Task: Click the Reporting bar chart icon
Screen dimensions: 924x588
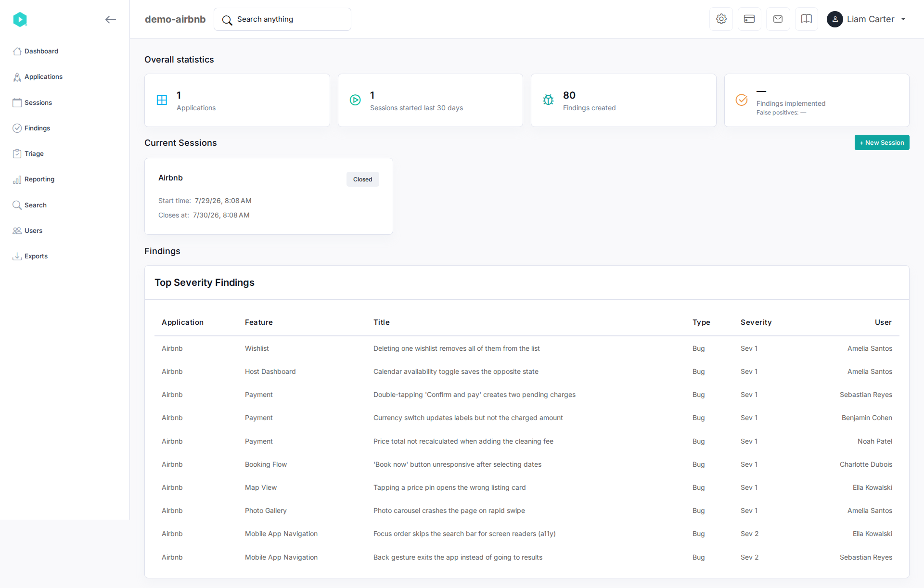Action: pos(17,179)
